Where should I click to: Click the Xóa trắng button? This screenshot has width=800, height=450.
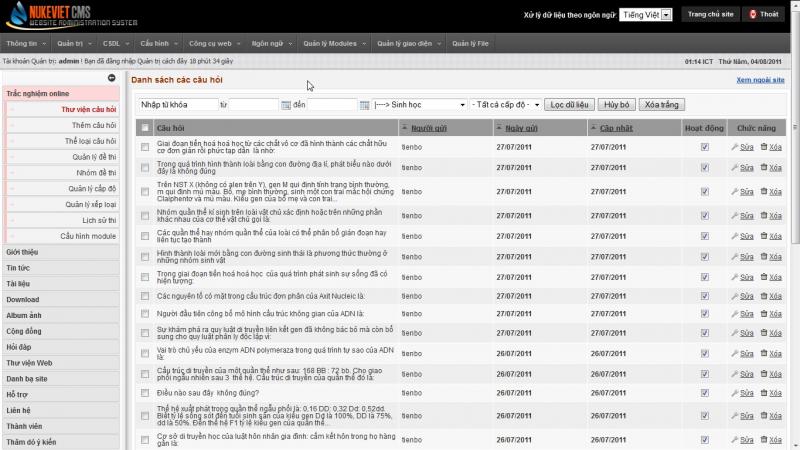click(x=661, y=105)
